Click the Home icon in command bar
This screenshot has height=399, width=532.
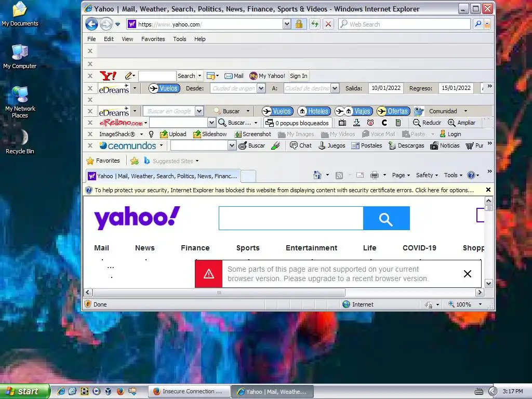click(317, 175)
